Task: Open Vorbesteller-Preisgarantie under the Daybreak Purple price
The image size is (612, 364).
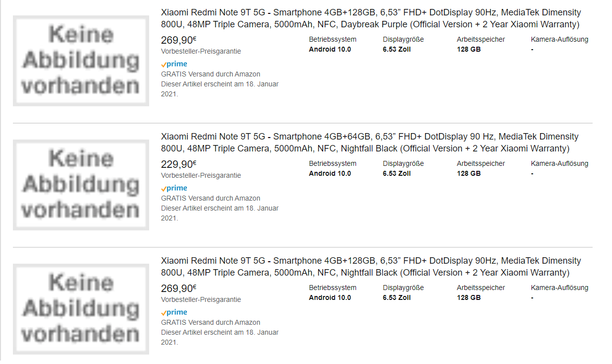Action: 201,51
